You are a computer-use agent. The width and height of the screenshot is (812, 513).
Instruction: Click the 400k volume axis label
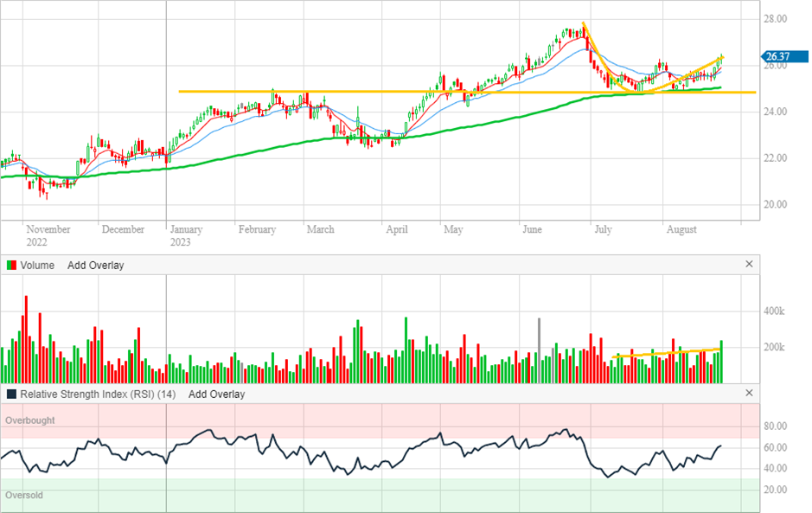pos(775,311)
